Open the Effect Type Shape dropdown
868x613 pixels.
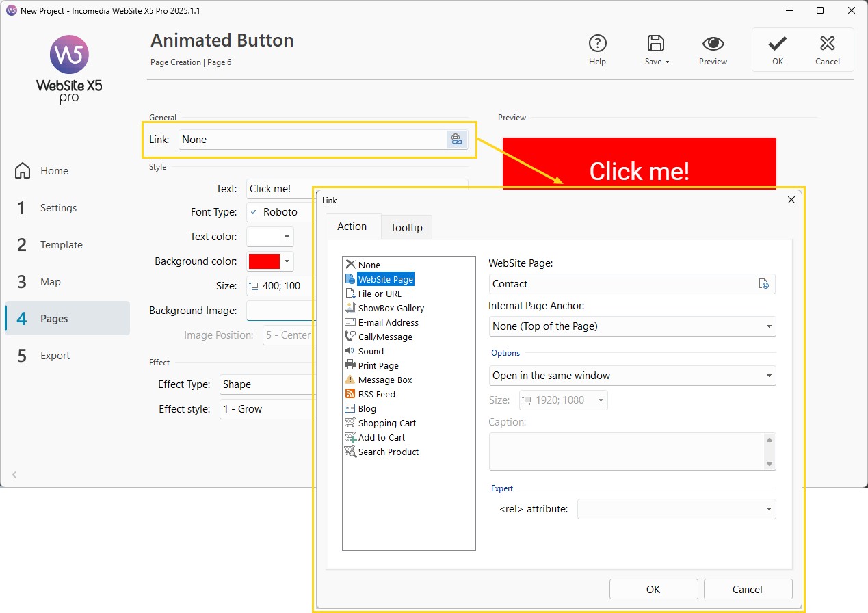point(267,384)
